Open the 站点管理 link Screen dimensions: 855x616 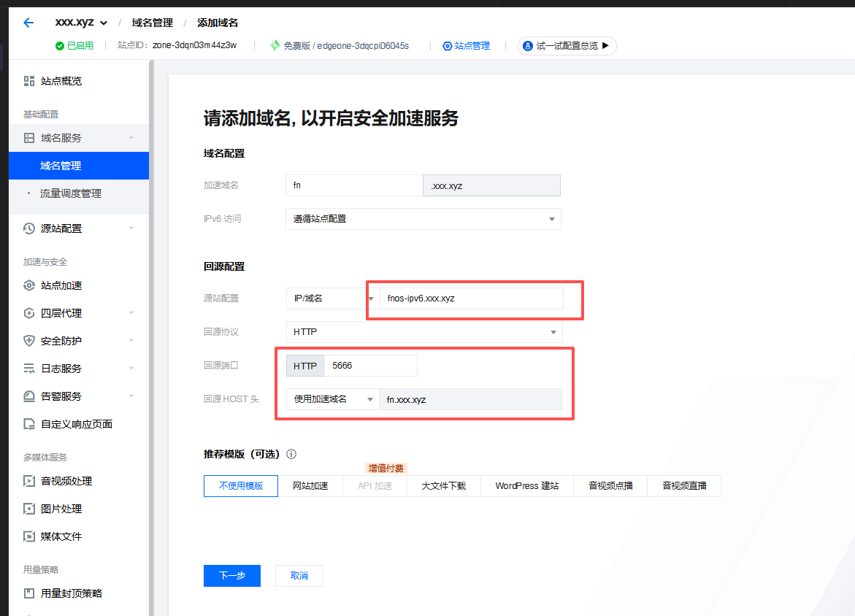[472, 46]
